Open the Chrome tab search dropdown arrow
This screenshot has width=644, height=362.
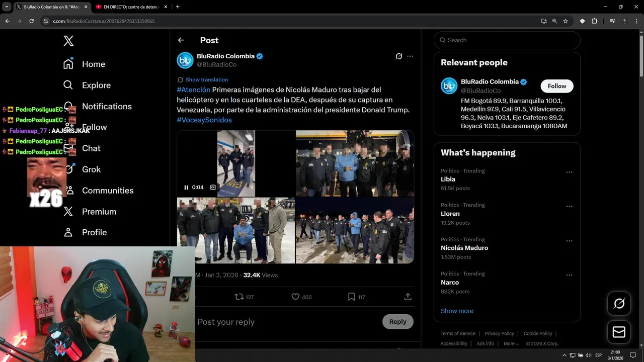[6, 7]
